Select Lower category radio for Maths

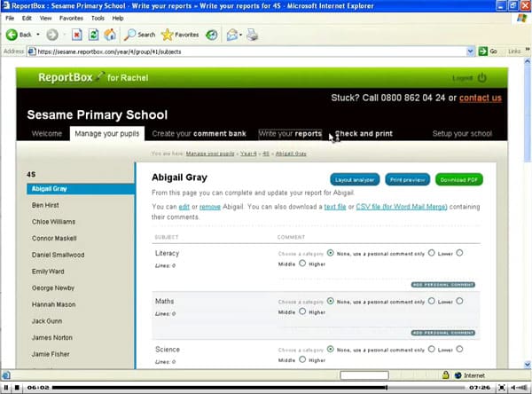(x=431, y=301)
